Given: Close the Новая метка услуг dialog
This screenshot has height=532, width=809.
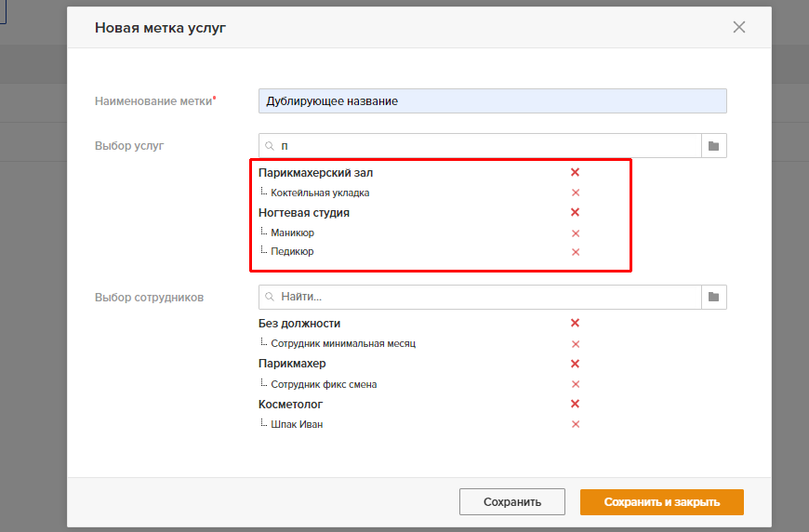Looking at the screenshot, I should click(x=739, y=27).
